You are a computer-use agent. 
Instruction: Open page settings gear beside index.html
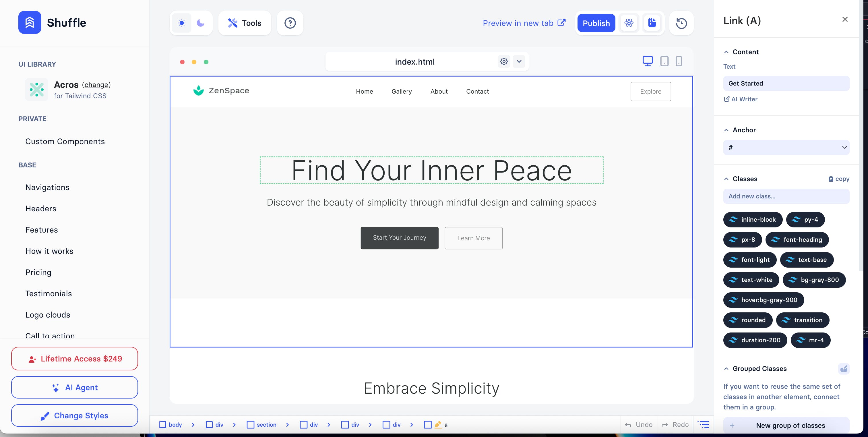click(x=504, y=61)
